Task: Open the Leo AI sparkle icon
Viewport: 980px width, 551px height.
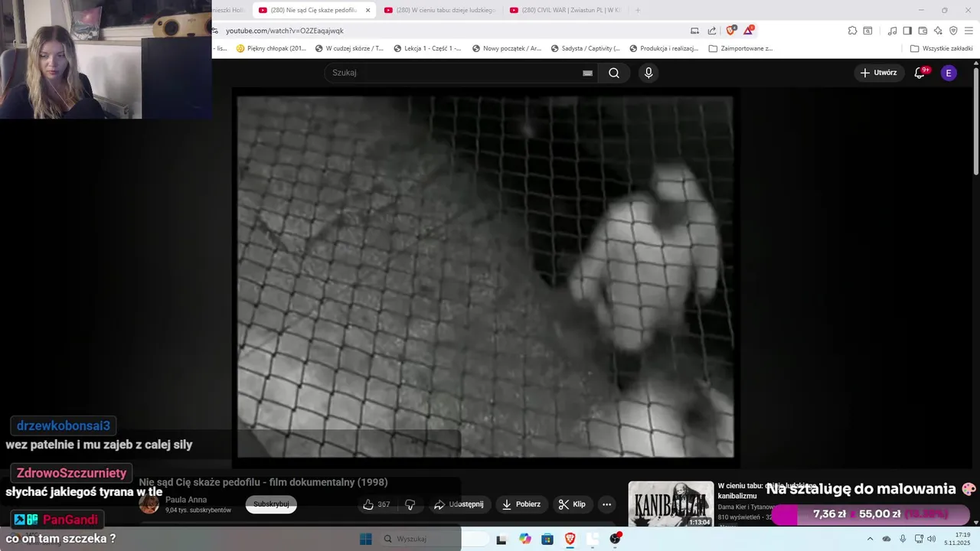Action: tap(938, 31)
